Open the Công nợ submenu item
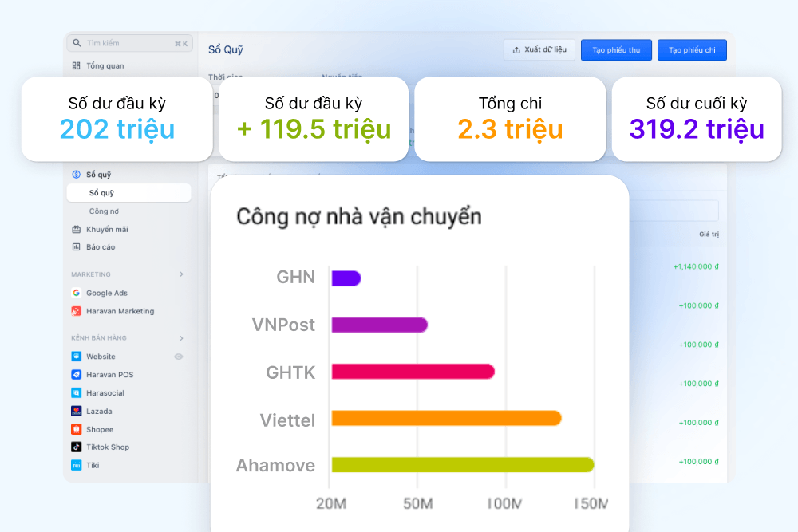The image size is (798, 532). coord(104,211)
